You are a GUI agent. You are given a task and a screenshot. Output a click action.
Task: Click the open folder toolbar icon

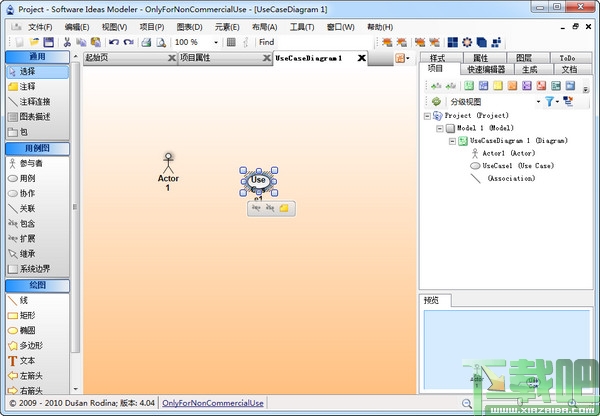click(34, 42)
